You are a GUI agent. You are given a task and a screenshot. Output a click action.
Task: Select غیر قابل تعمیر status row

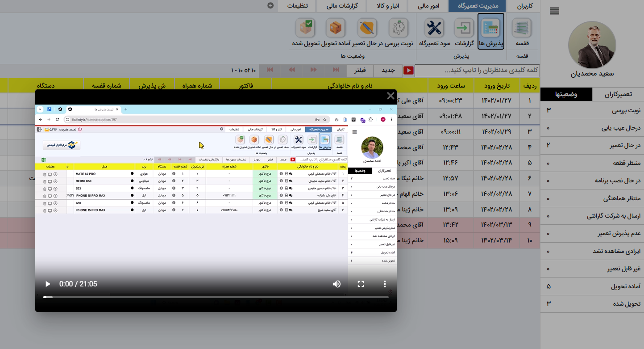click(x=592, y=269)
